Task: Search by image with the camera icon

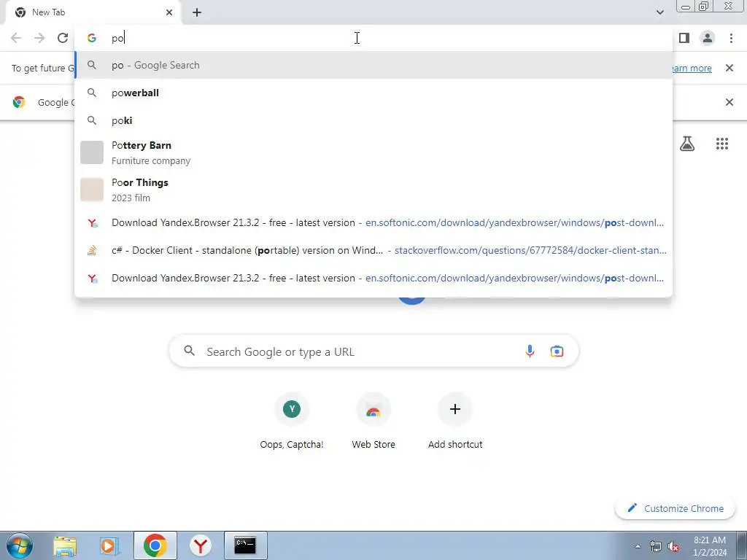Action: (557, 351)
